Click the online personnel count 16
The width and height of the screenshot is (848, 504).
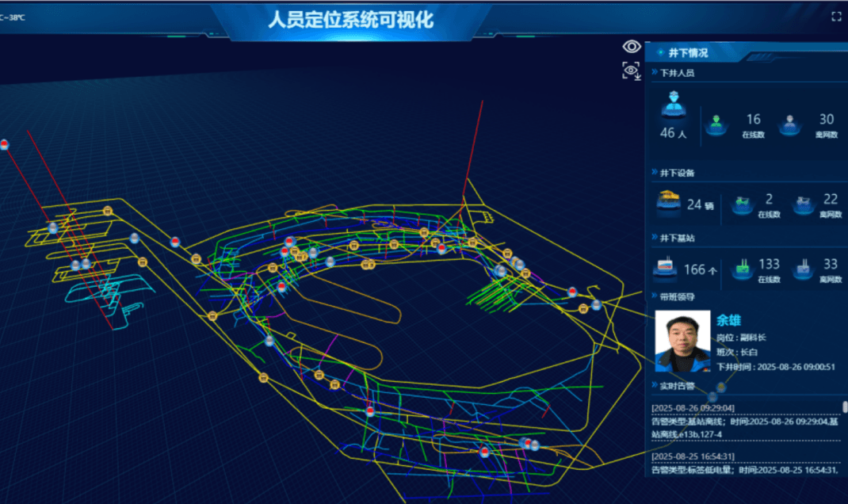coord(754,119)
